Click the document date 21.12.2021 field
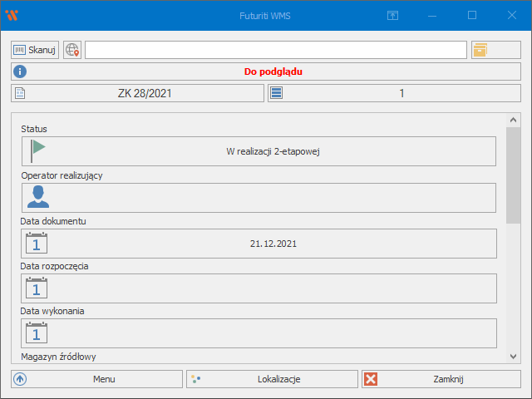 [x=273, y=244]
